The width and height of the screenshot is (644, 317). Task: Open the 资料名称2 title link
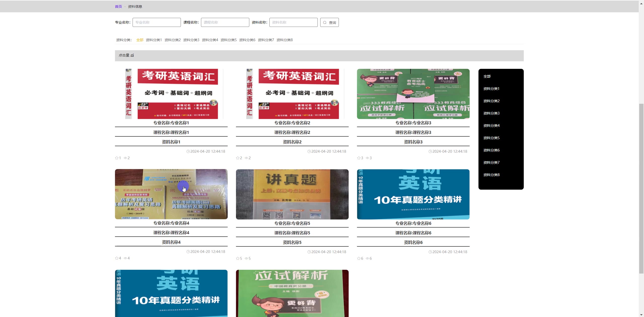[x=292, y=142]
